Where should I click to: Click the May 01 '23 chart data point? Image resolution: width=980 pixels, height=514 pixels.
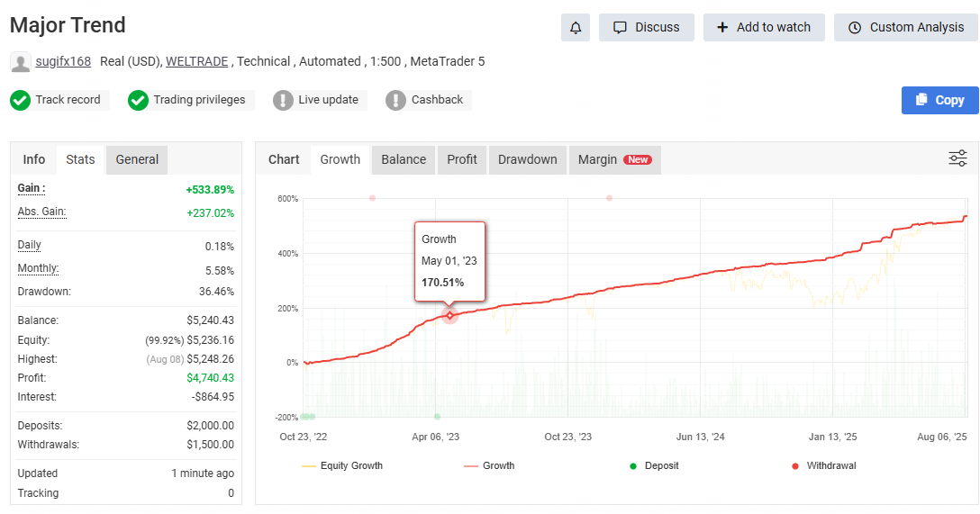[449, 315]
